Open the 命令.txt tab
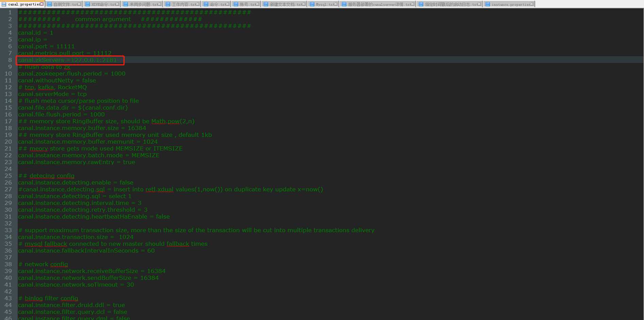The height and width of the screenshot is (320, 644). pos(216,4)
